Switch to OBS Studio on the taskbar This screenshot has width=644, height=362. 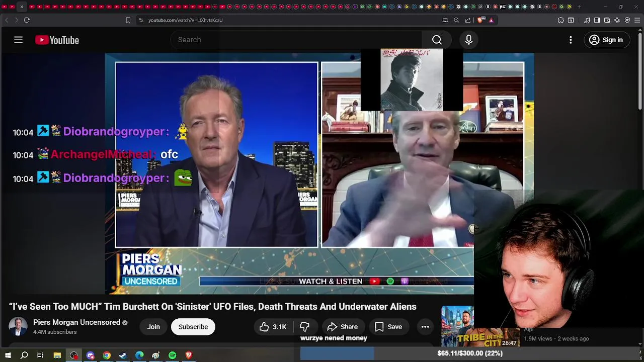click(74, 355)
